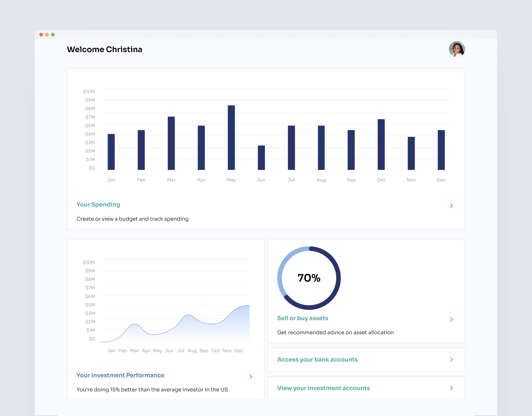Open Sell or buy assets link
Screen dimensions: 532x416
(x=303, y=318)
